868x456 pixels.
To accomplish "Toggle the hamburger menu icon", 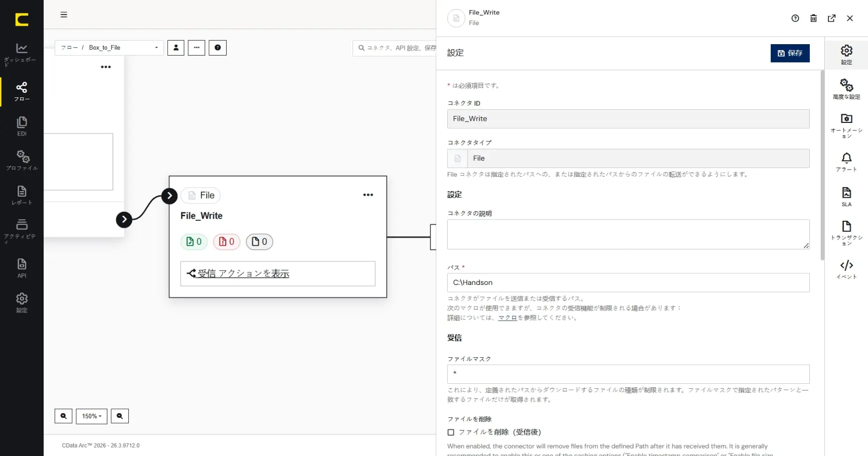I will pos(64,15).
